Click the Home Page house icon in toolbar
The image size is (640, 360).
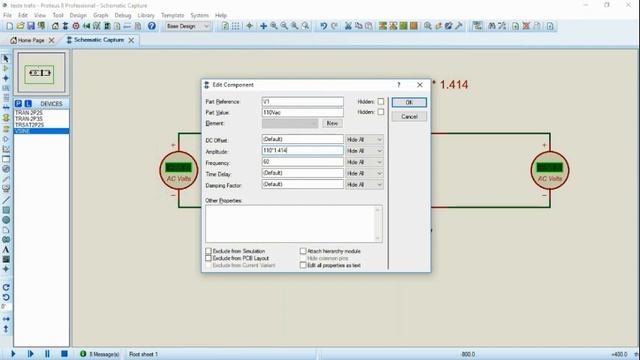[x=55, y=26]
